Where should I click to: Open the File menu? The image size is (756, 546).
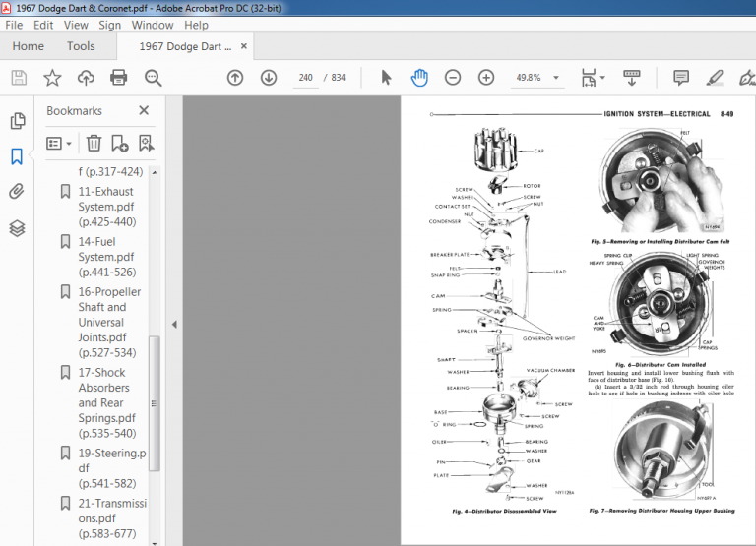[14, 25]
